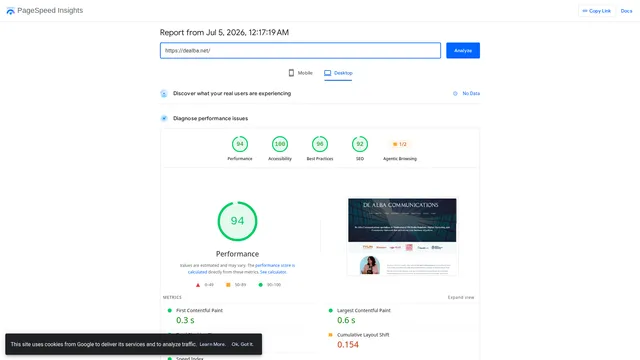Select the Performance 94 score gauge

[240, 144]
